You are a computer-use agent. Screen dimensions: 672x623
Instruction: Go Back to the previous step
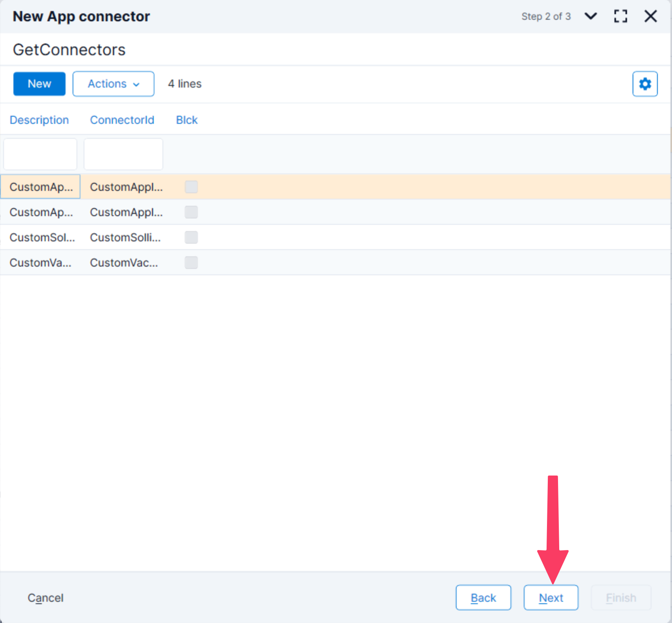coord(483,598)
